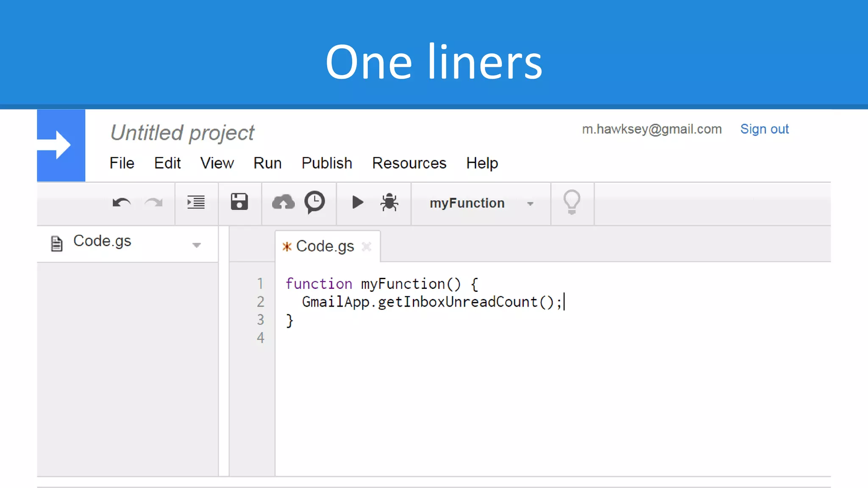The height and width of the screenshot is (488, 868).
Task: Open the Help menu
Action: coord(482,164)
